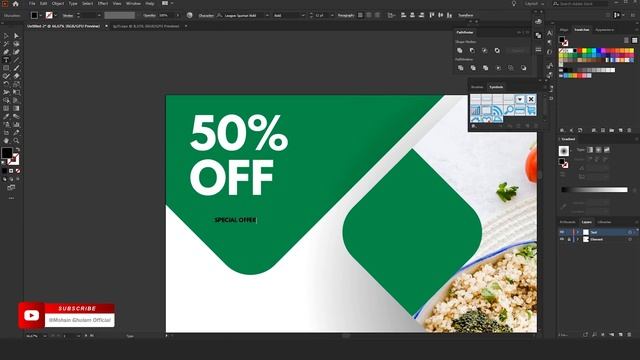Open the Effect menu
This screenshot has height=360, width=640.
tap(103, 3)
